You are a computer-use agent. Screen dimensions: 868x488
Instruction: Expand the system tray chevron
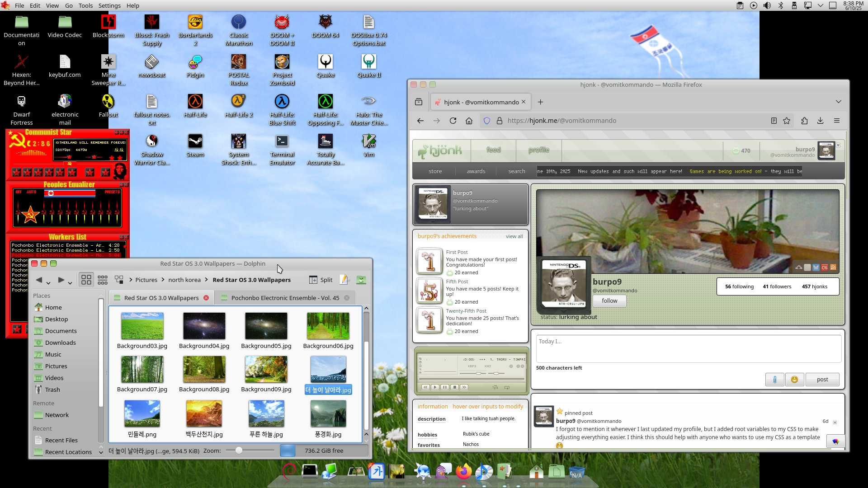[820, 5]
